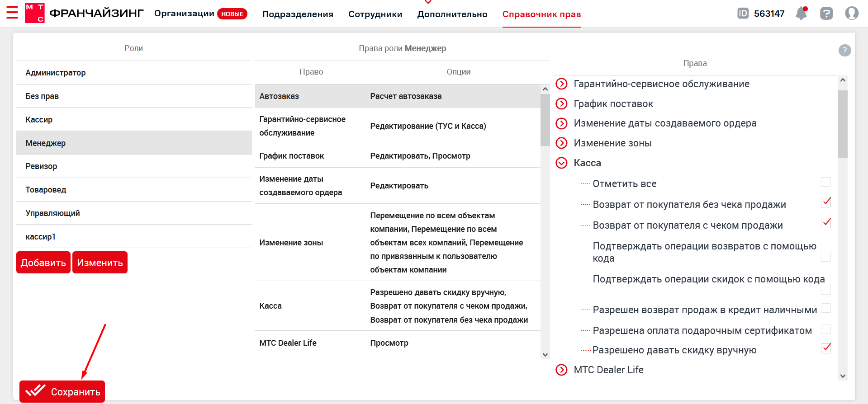Switch to Справочник прав tab
Viewport: 868px width, 404px height.
click(x=541, y=14)
